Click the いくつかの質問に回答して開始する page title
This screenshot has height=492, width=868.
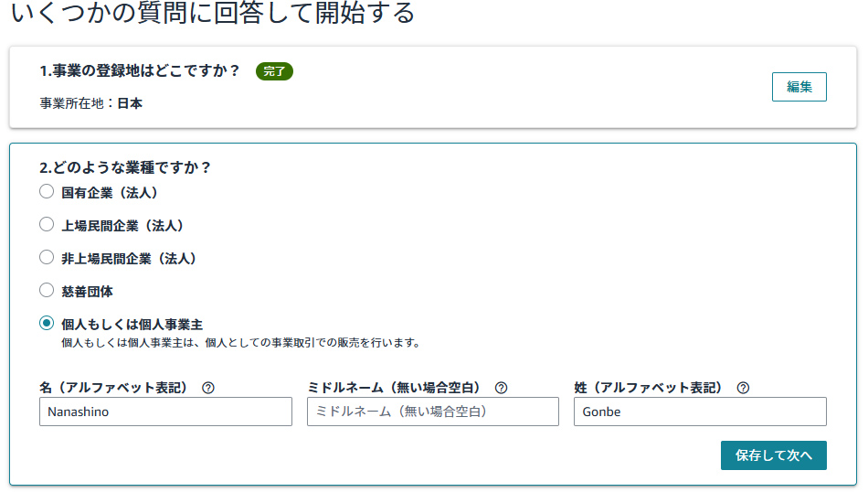click(213, 12)
